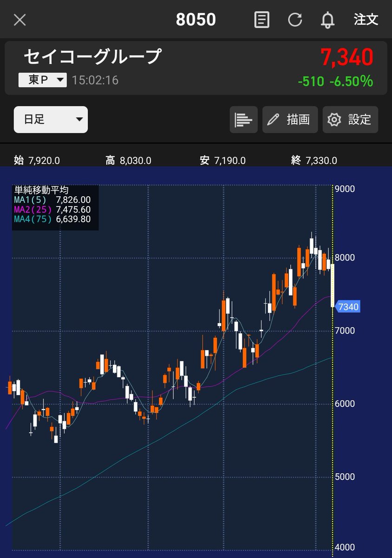392x558 pixels.
Task: Tap the 注文 order button
Action: [x=366, y=20]
